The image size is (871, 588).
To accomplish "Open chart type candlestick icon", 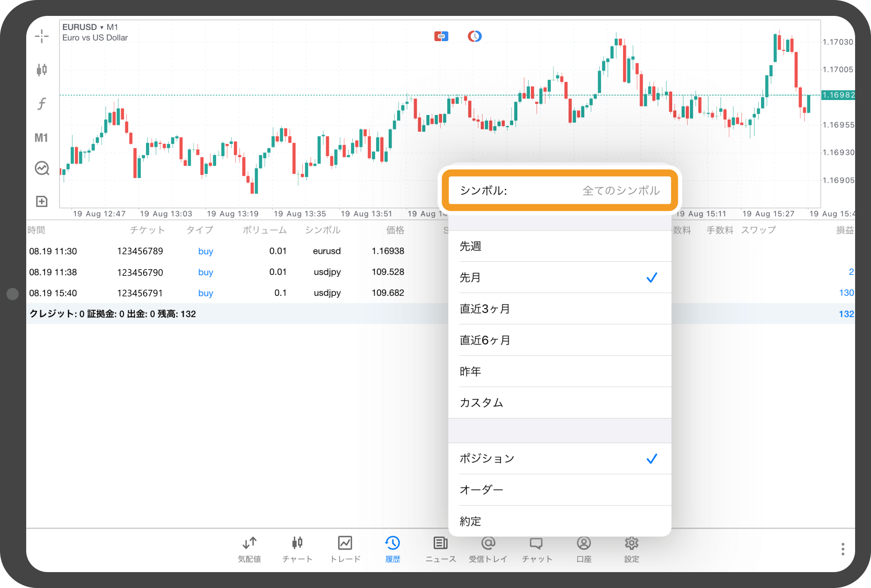I will (x=42, y=70).
